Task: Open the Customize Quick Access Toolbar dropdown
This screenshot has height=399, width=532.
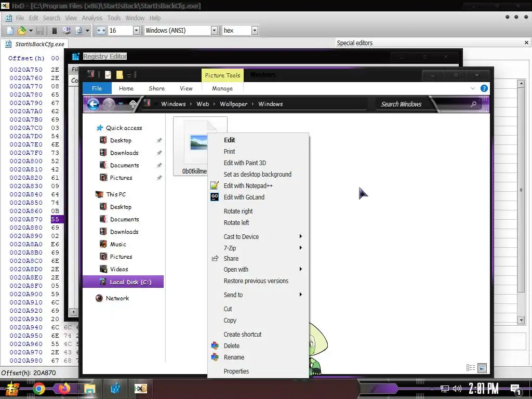Action: tap(129, 75)
